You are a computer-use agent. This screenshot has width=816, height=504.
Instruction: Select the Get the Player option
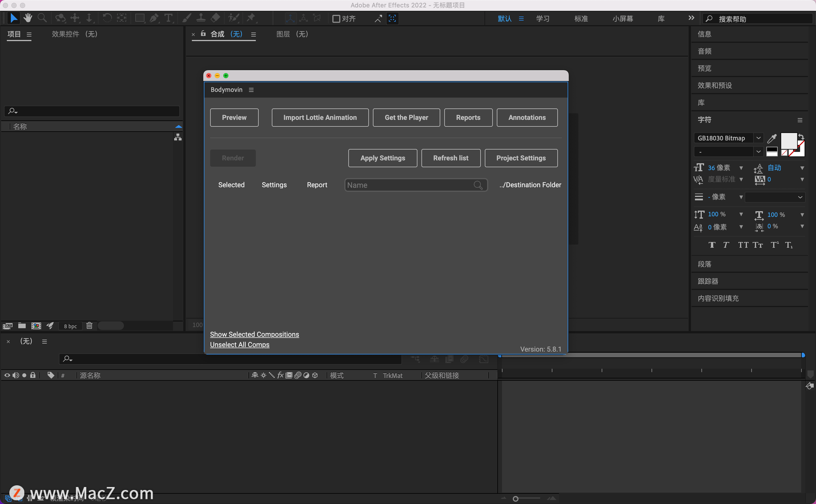pos(406,117)
